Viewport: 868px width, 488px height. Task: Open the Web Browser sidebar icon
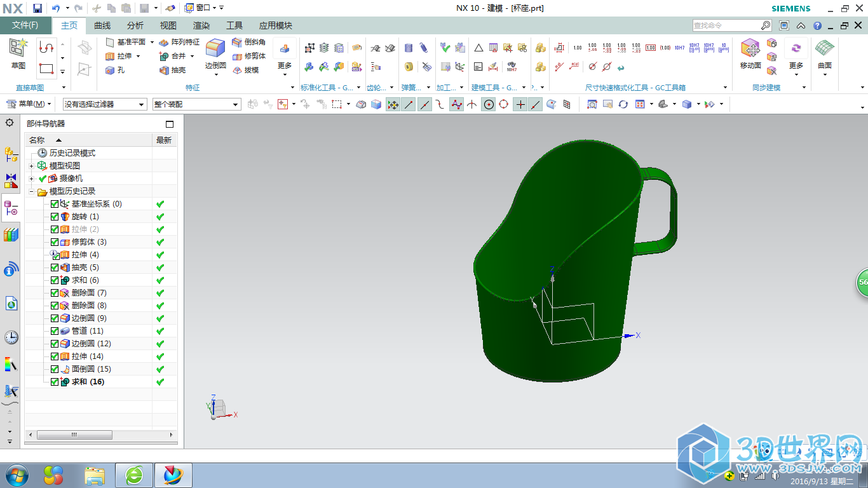coord(11,304)
